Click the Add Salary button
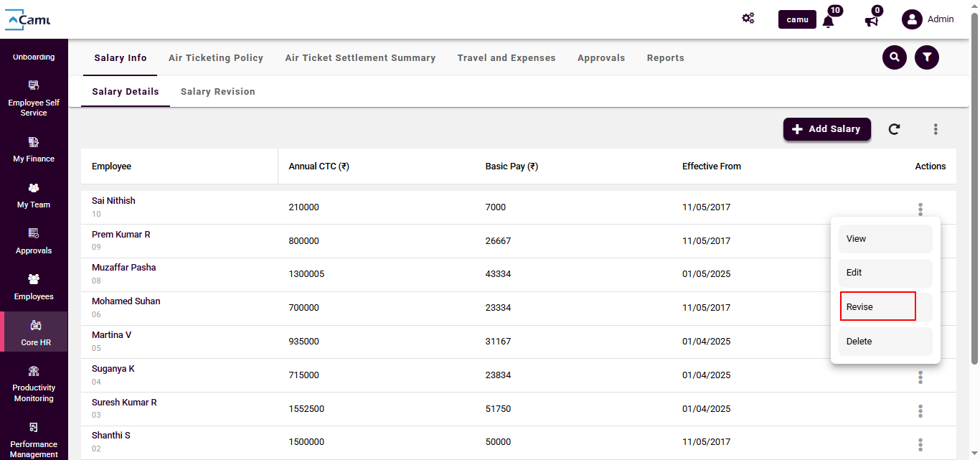Viewport: 980px width, 460px height. click(x=826, y=129)
